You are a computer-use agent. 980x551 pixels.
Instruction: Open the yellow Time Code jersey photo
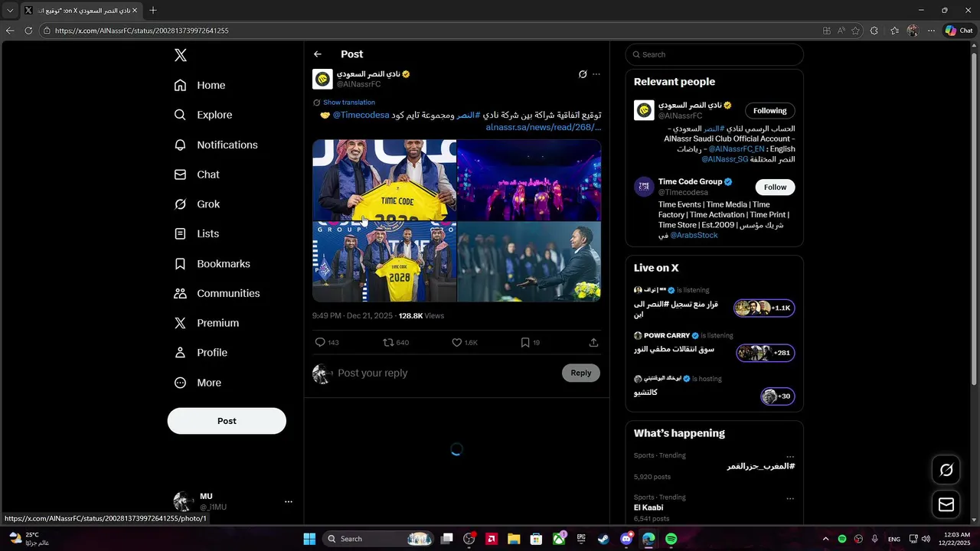(x=384, y=180)
